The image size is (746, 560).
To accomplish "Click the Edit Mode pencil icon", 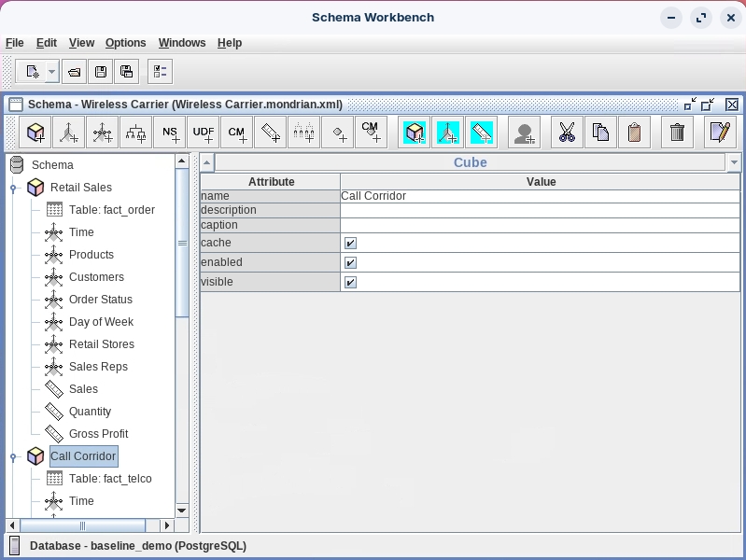I will pyautogui.click(x=719, y=133).
